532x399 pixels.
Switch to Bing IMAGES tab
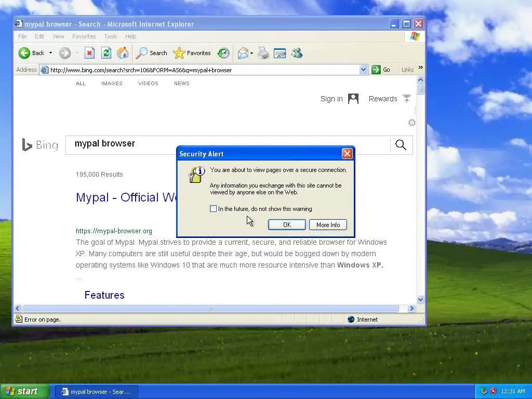coord(112,84)
